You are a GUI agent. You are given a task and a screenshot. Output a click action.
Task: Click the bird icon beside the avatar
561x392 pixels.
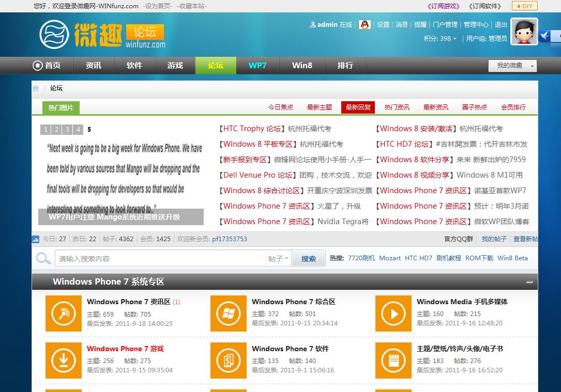[544, 36]
